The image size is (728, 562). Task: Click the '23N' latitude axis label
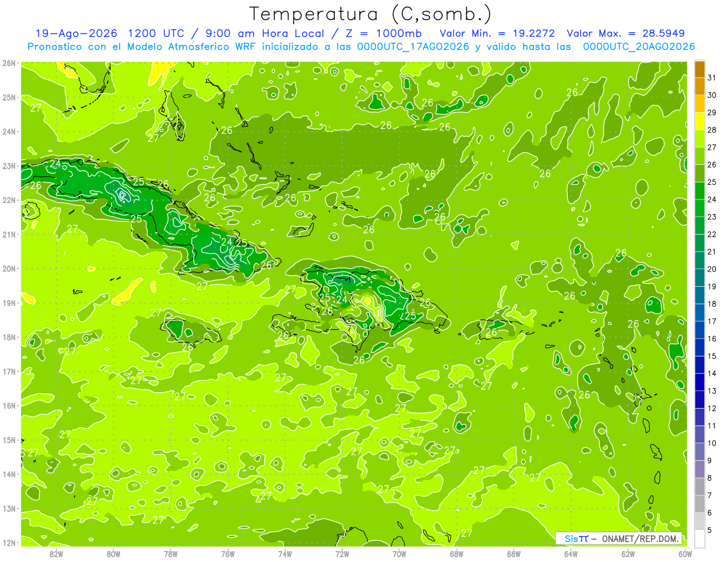(x=9, y=166)
